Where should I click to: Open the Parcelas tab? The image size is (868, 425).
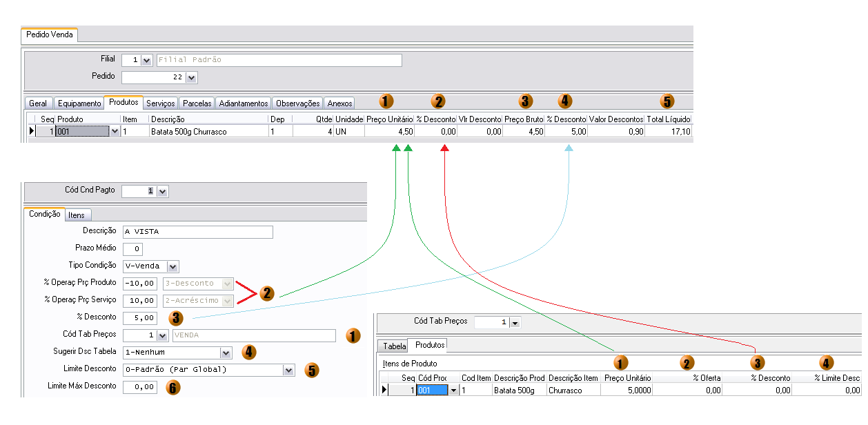197,103
